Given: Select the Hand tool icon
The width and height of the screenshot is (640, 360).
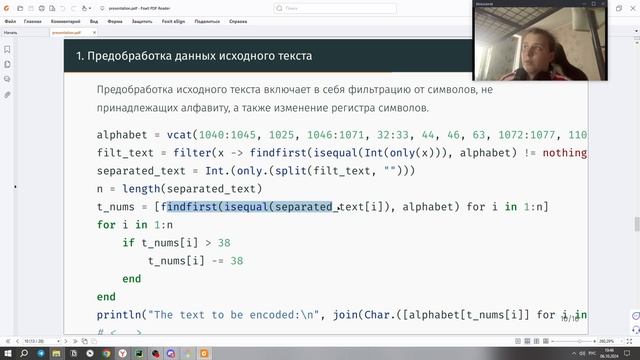Looking at the screenshot, I should tap(84, 8).
